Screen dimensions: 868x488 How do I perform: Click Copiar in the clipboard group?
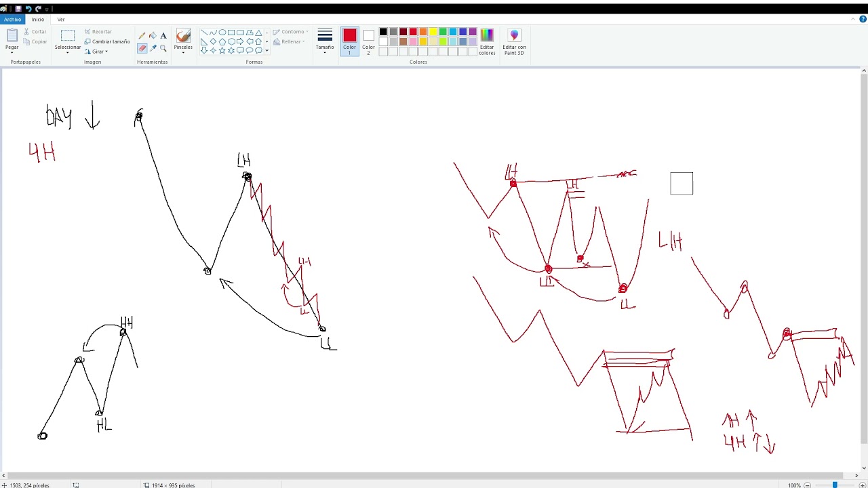[35, 42]
